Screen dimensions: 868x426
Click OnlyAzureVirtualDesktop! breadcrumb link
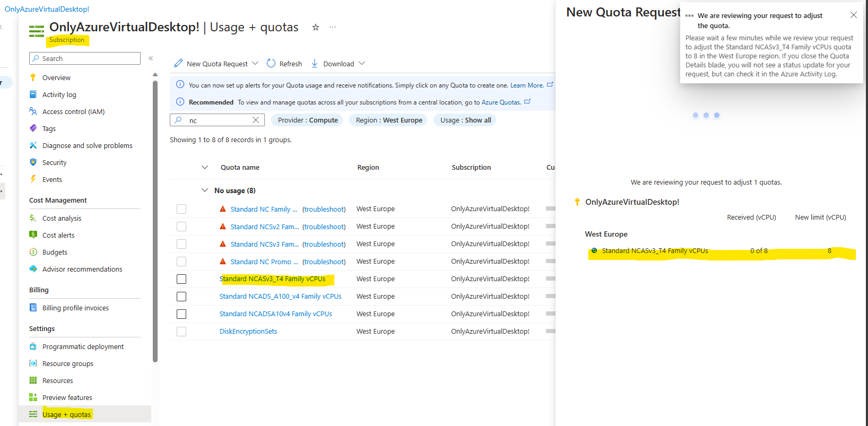pos(47,9)
